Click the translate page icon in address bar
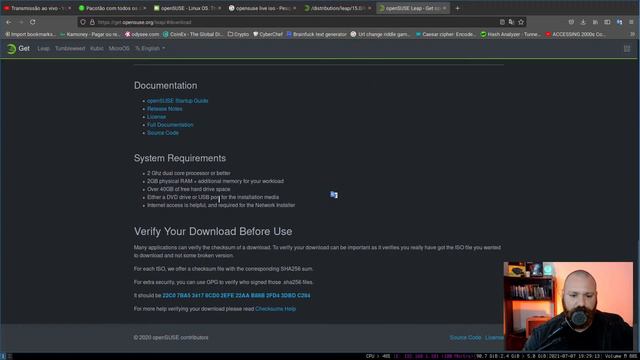640x360 pixels. pyautogui.click(x=511, y=22)
